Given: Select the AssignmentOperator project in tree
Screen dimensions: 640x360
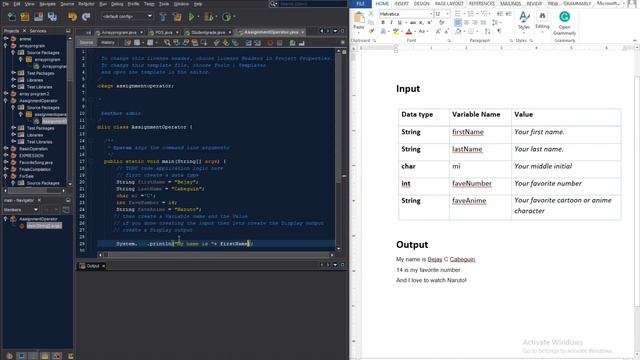Looking at the screenshot, I should point(38,100).
